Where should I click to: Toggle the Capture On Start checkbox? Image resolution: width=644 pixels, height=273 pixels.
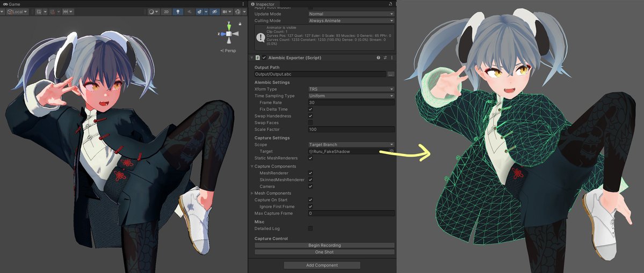[310, 200]
